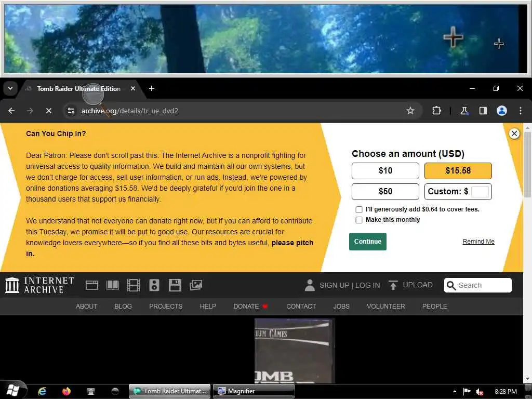Open the images icon in Archive nav
532x399 pixels.
196,285
